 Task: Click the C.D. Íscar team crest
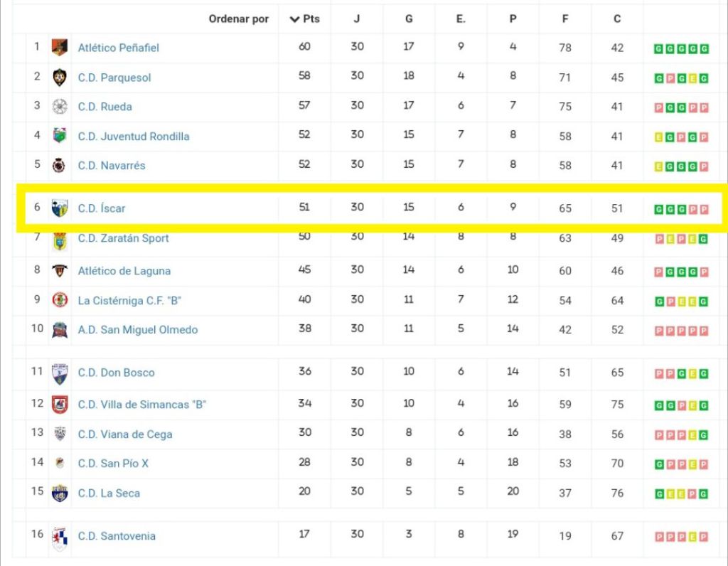point(60,208)
